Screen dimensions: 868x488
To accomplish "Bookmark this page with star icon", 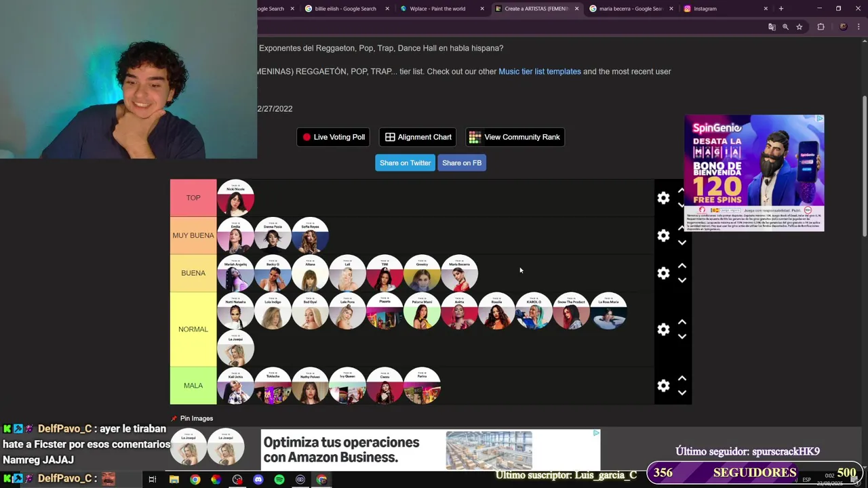I will [800, 27].
